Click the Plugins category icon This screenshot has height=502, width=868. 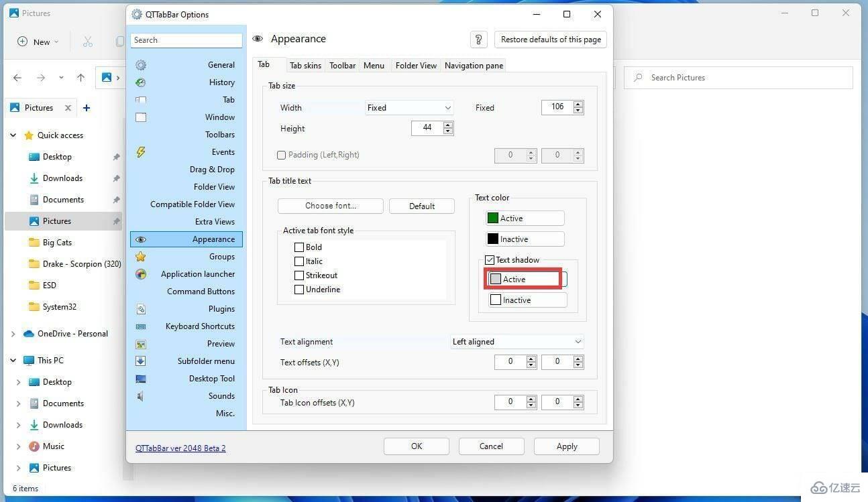[x=141, y=309]
